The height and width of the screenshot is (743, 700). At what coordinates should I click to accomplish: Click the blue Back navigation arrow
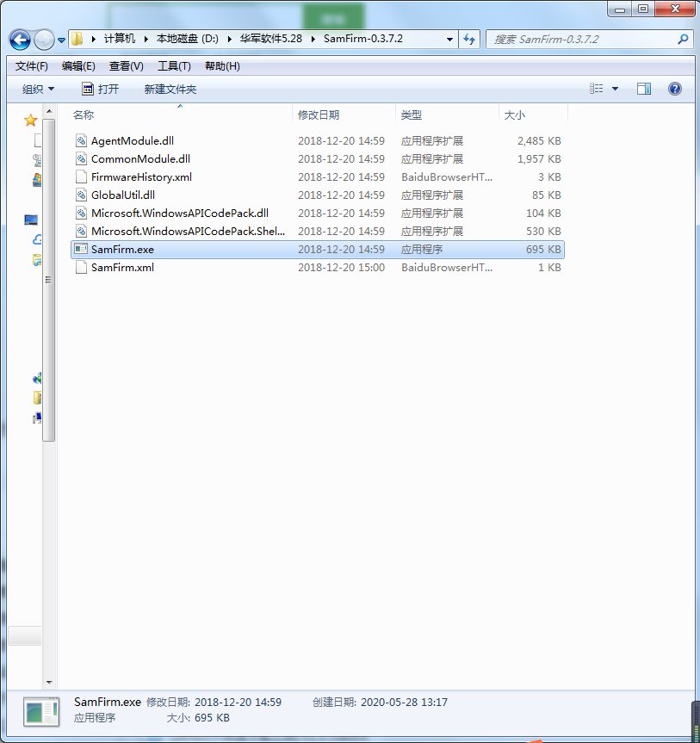[x=20, y=40]
